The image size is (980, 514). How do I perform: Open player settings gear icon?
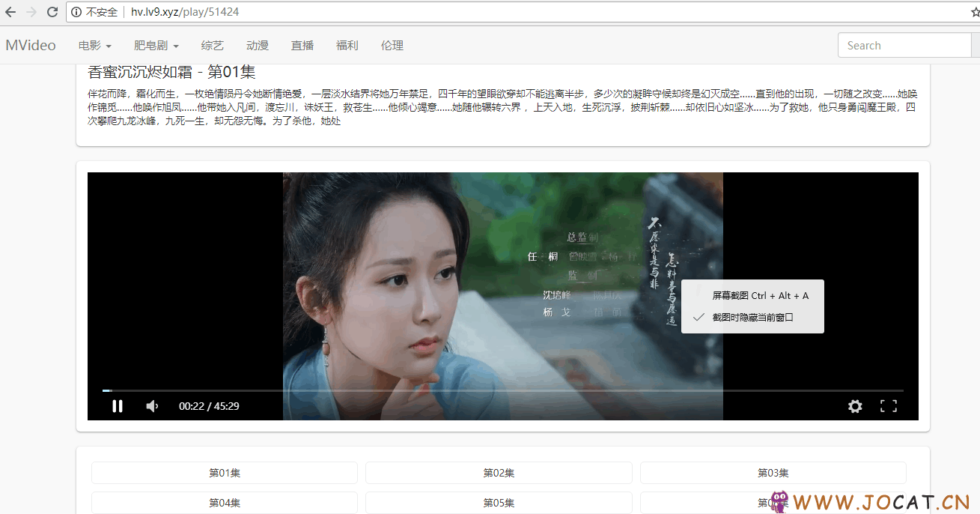855,406
